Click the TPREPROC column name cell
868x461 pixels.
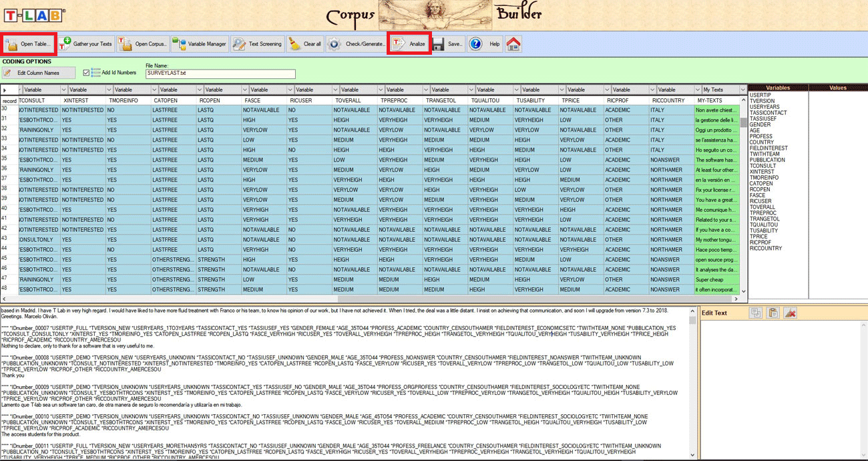399,100
